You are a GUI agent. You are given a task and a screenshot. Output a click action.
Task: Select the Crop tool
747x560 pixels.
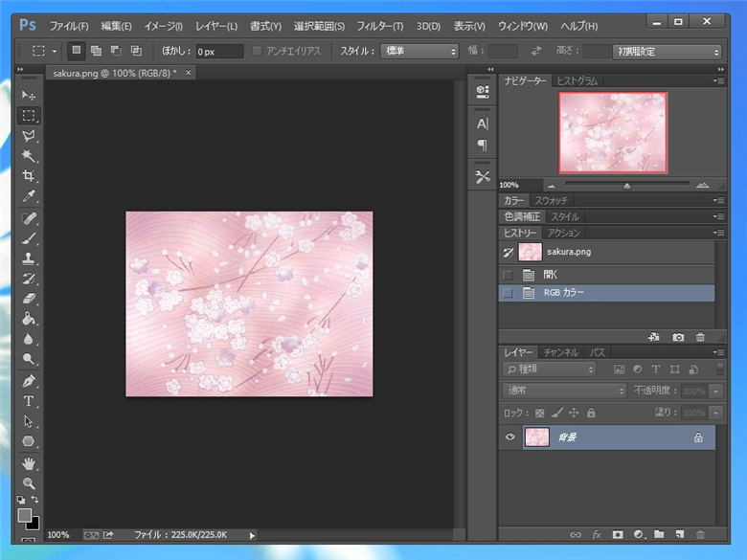pyautogui.click(x=29, y=176)
